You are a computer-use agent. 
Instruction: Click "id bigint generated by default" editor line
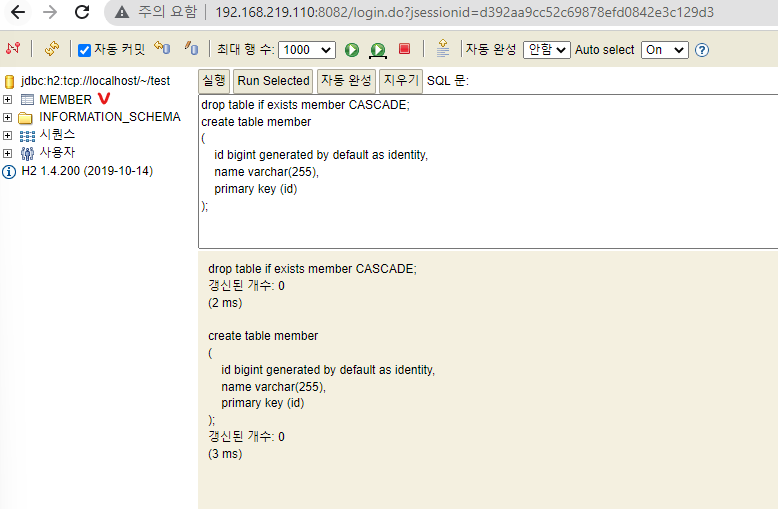pyautogui.click(x=321, y=155)
